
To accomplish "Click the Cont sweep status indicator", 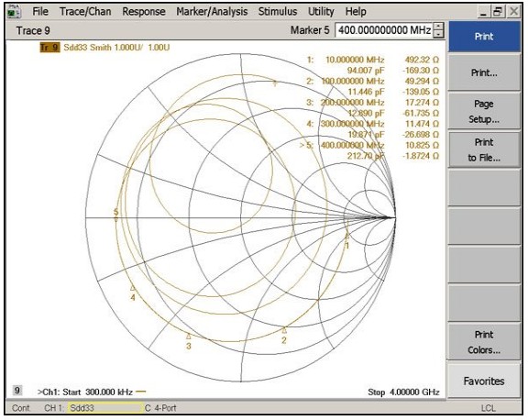I will 20,408.
